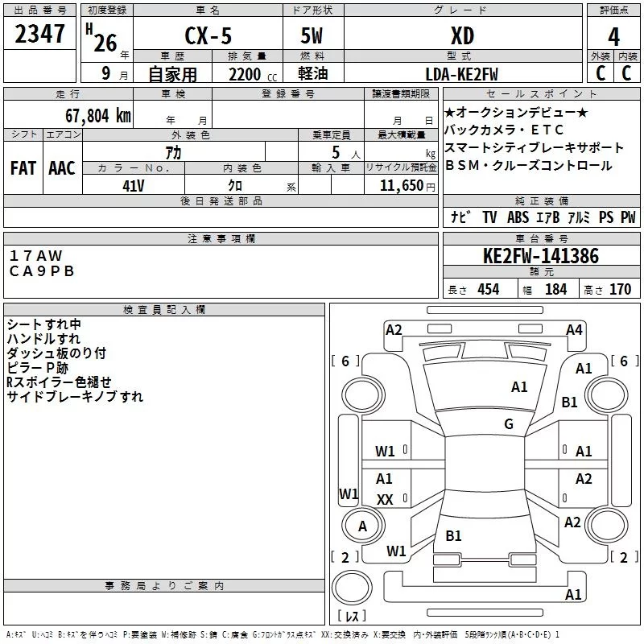The height and width of the screenshot is (644, 644).
Task: Select the XD grade field
Action: click(462, 37)
